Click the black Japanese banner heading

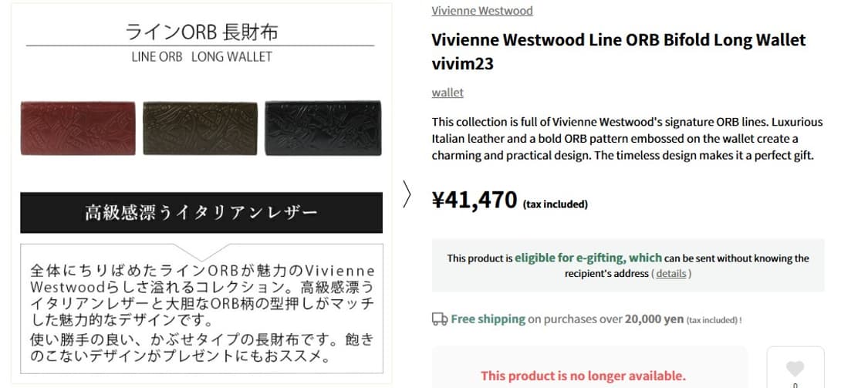click(201, 212)
